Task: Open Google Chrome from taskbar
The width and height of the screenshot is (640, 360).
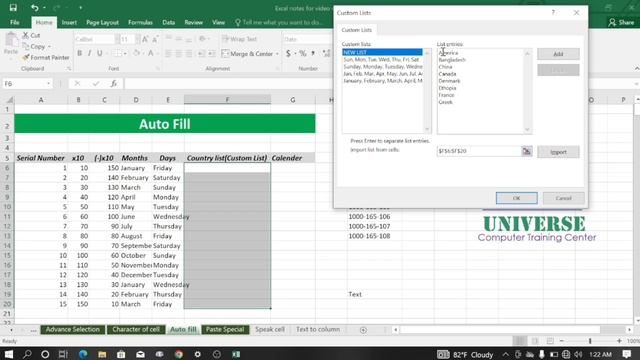Action: (x=178, y=354)
